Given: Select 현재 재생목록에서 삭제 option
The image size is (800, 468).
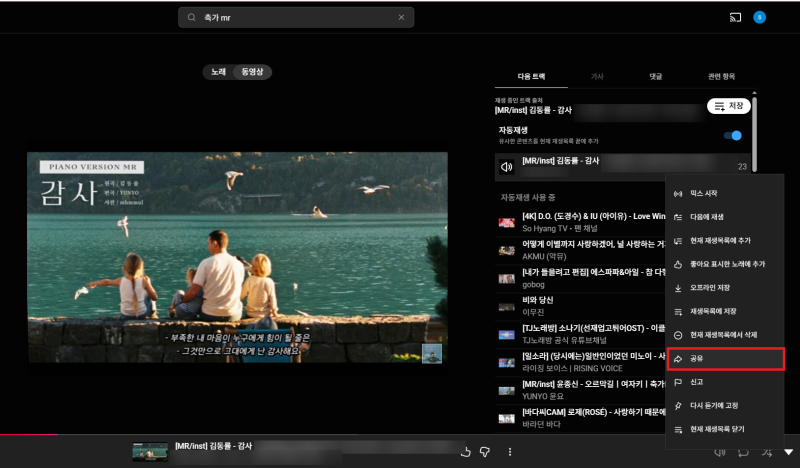Looking at the screenshot, I should tap(725, 335).
